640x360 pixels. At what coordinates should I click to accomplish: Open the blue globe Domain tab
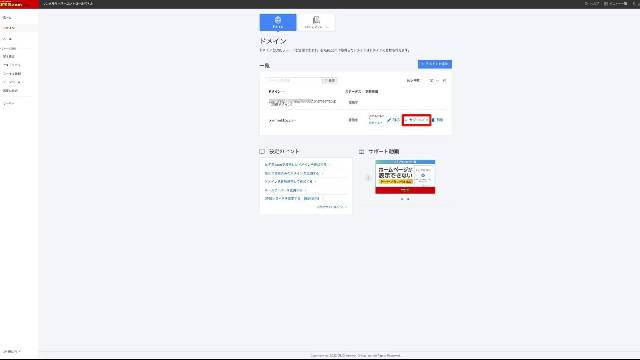point(278,22)
